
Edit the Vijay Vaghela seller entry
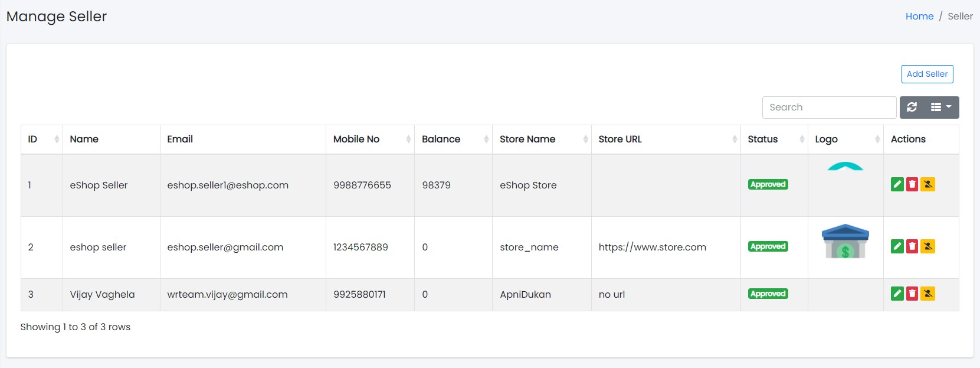point(897,294)
